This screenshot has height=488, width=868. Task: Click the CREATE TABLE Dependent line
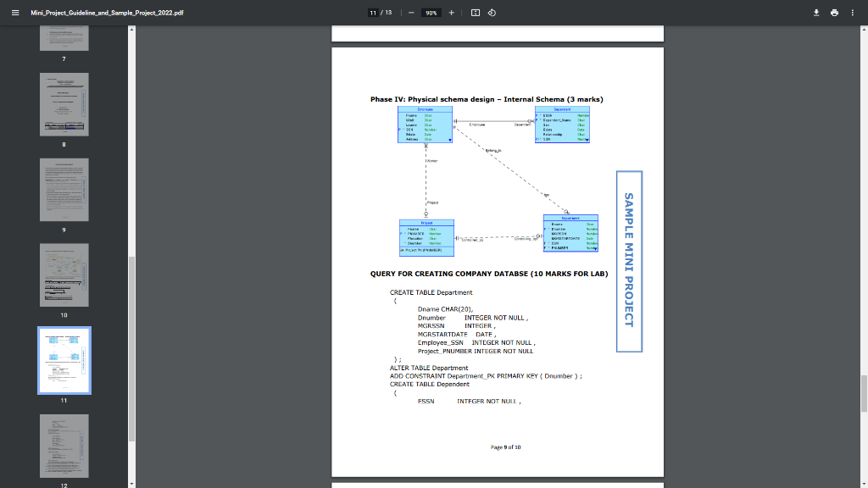[430, 384]
